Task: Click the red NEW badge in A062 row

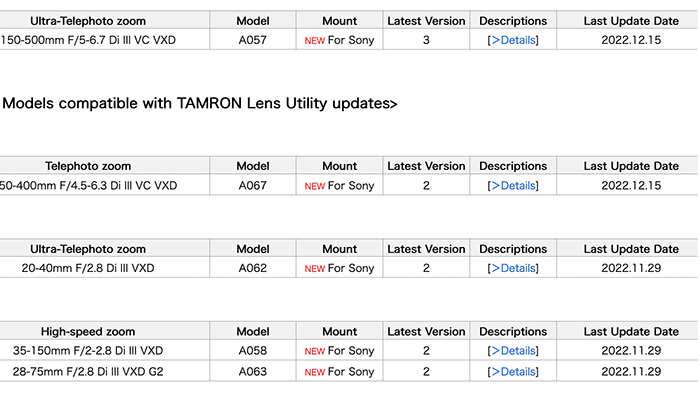Action: click(315, 269)
